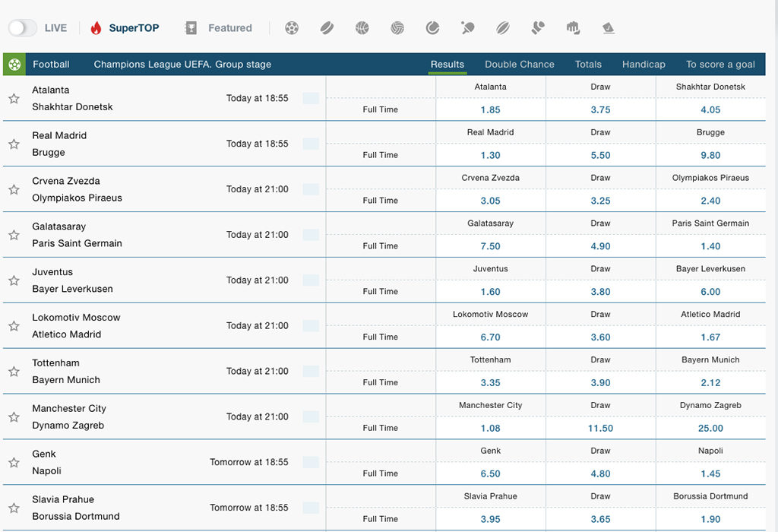Viewport: 778px width, 532px height.
Task: Select the tennis ball icon
Action: tap(432, 28)
